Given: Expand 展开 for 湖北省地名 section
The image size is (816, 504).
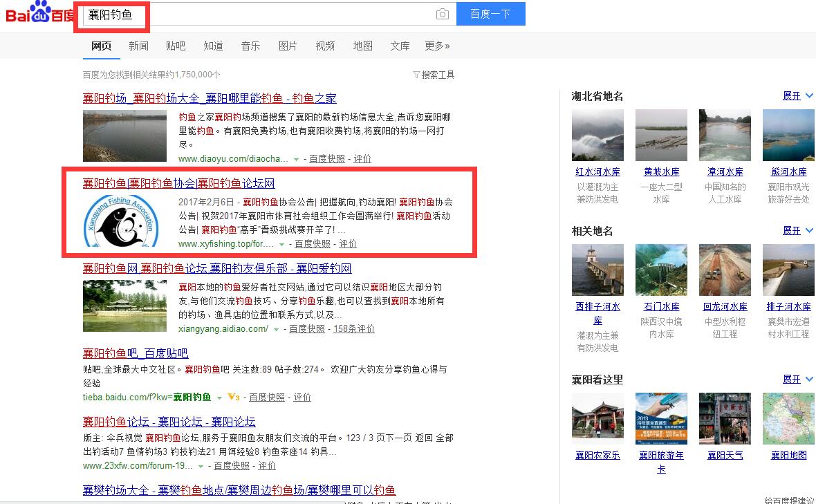Looking at the screenshot, I should click(x=798, y=95).
